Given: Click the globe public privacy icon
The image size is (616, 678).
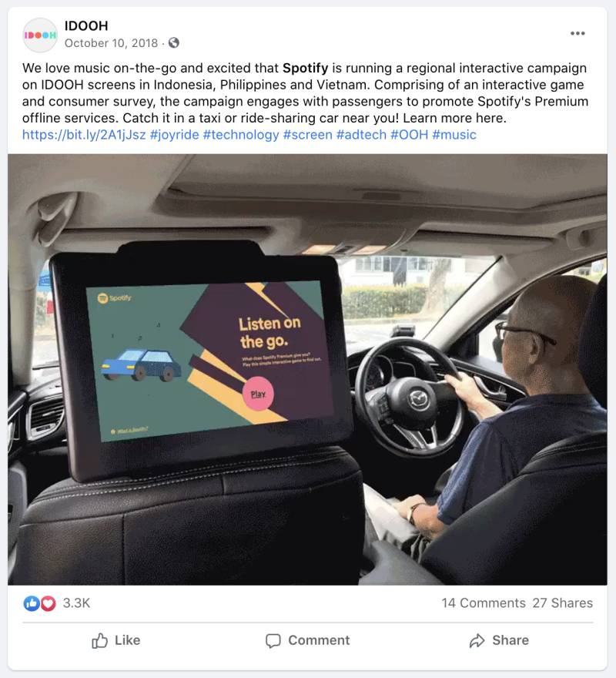Looking at the screenshot, I should point(174,43).
